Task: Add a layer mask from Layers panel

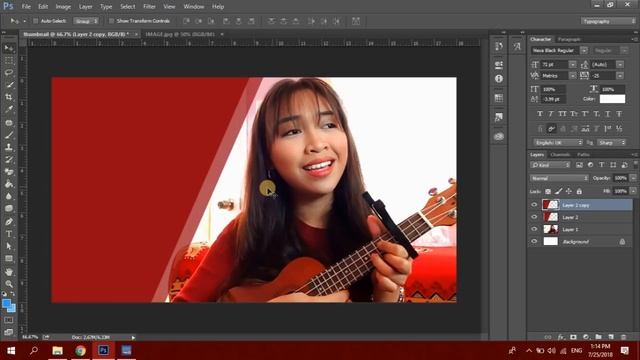Action: [573, 337]
